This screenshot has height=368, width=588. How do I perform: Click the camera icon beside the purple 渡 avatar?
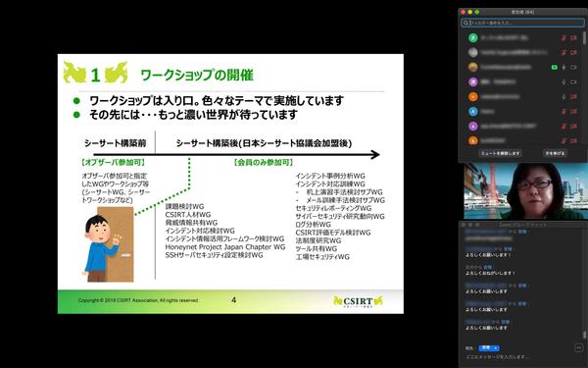tap(573, 81)
